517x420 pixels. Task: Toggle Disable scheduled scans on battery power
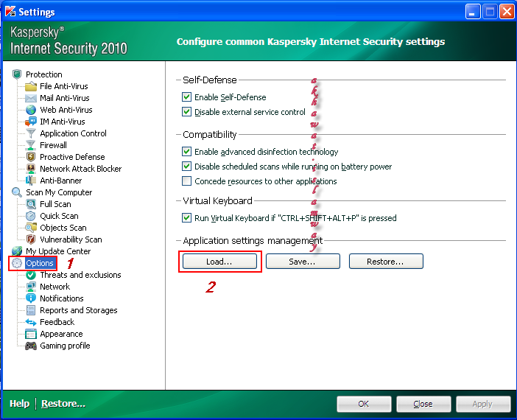point(186,167)
